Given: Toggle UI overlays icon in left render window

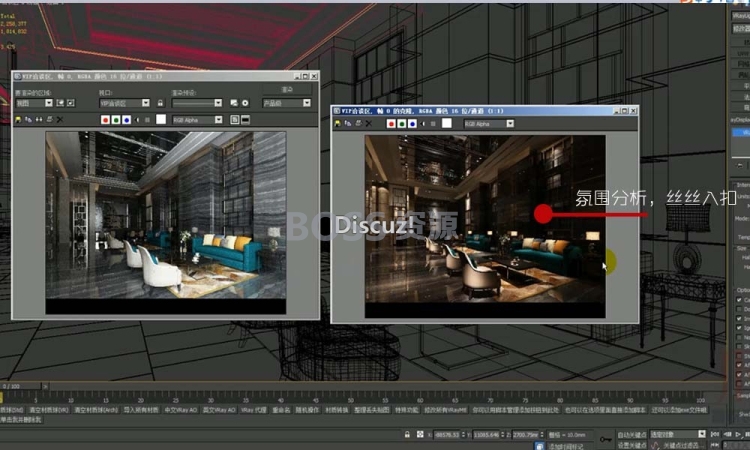Looking at the screenshot, I should click(x=235, y=120).
